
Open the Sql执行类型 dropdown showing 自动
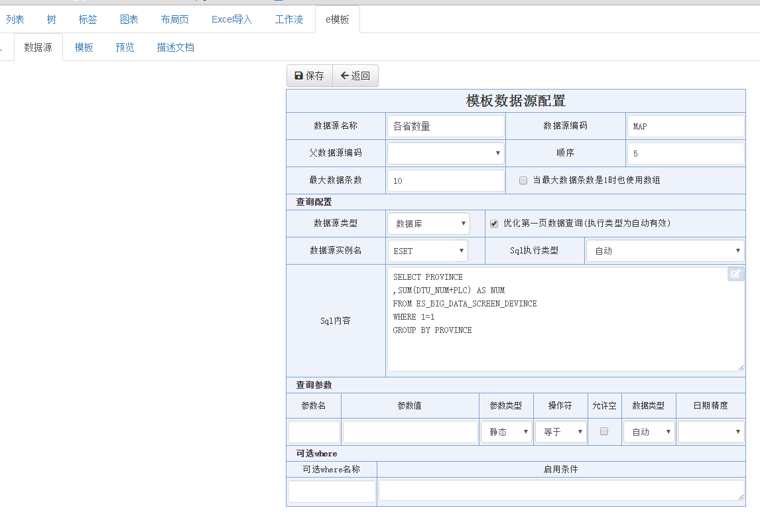(665, 251)
